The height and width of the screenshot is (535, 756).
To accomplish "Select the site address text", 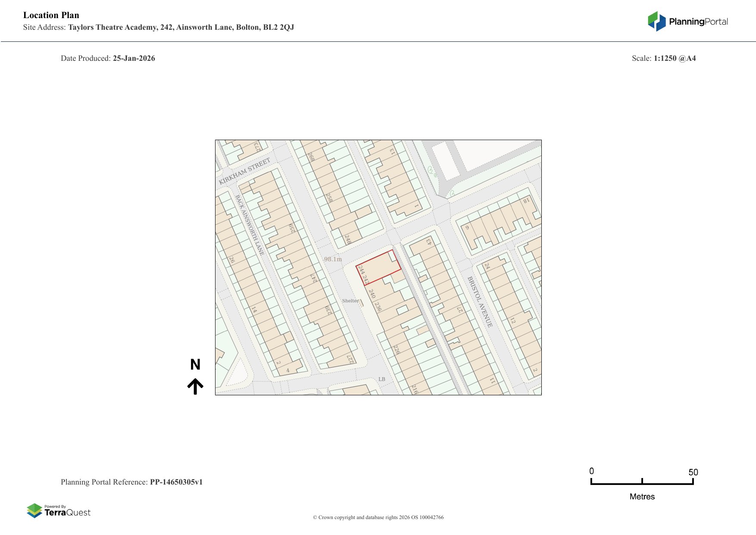I will tap(159, 27).
